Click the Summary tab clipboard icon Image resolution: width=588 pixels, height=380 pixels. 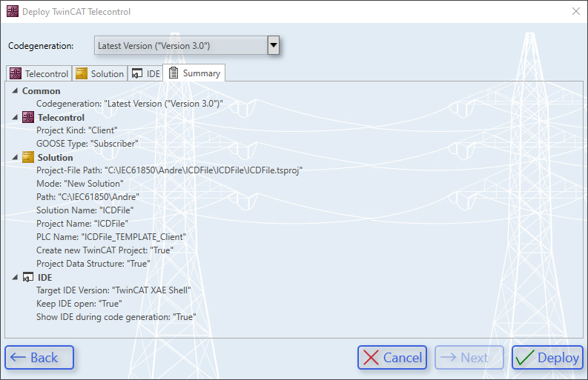pyautogui.click(x=174, y=73)
